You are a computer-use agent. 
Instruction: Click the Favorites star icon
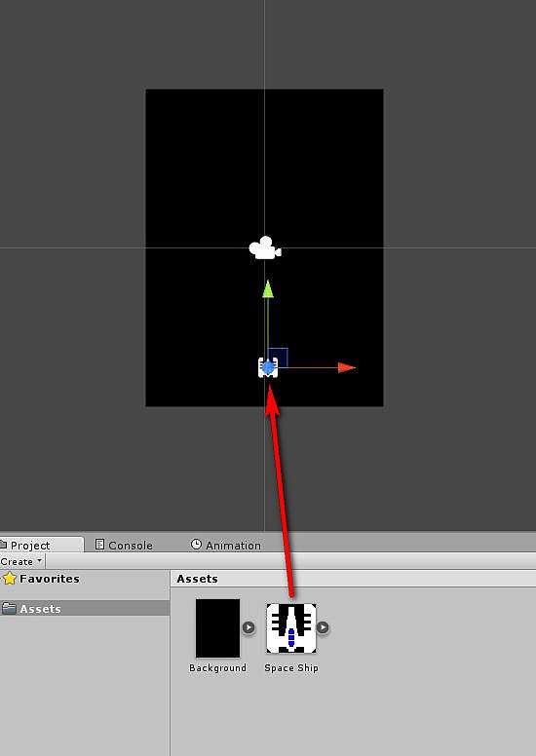9,579
